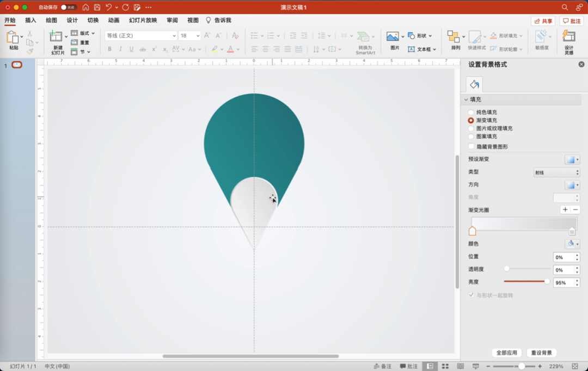Add a gradient stop
Screen dimensions: 588x371
(565, 209)
